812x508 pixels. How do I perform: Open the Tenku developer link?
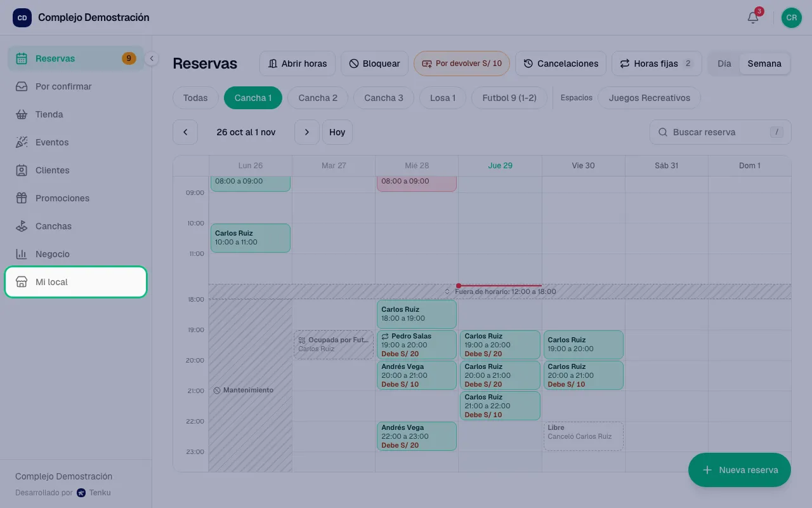point(94,492)
